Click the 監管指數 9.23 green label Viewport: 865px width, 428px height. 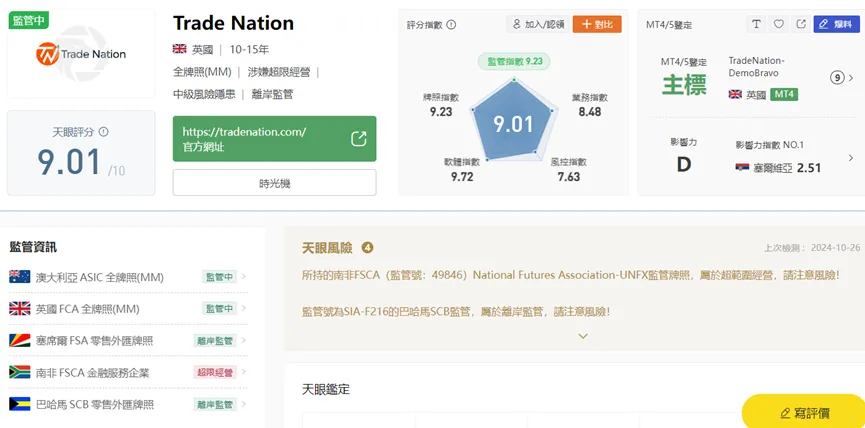tap(515, 61)
